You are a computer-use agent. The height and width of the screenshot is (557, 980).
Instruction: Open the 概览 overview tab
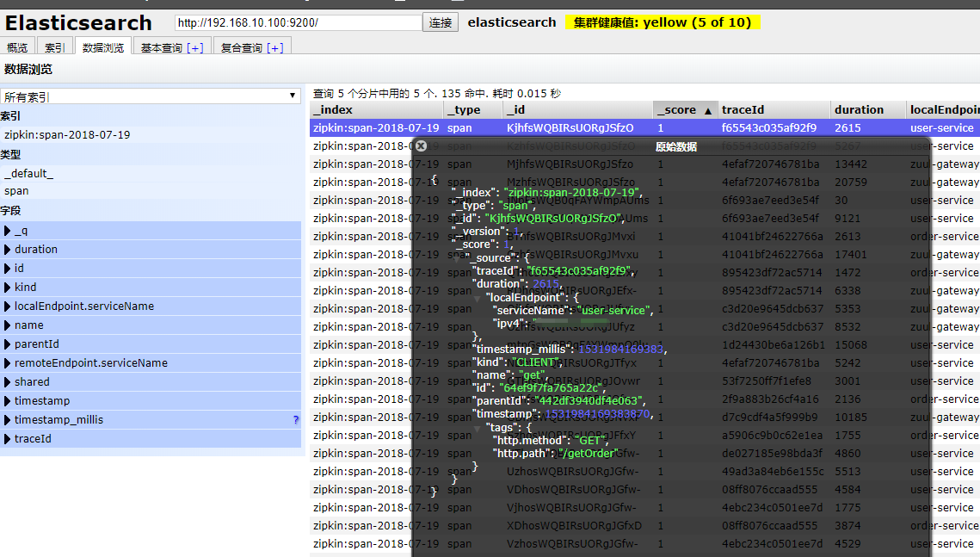(x=17, y=47)
